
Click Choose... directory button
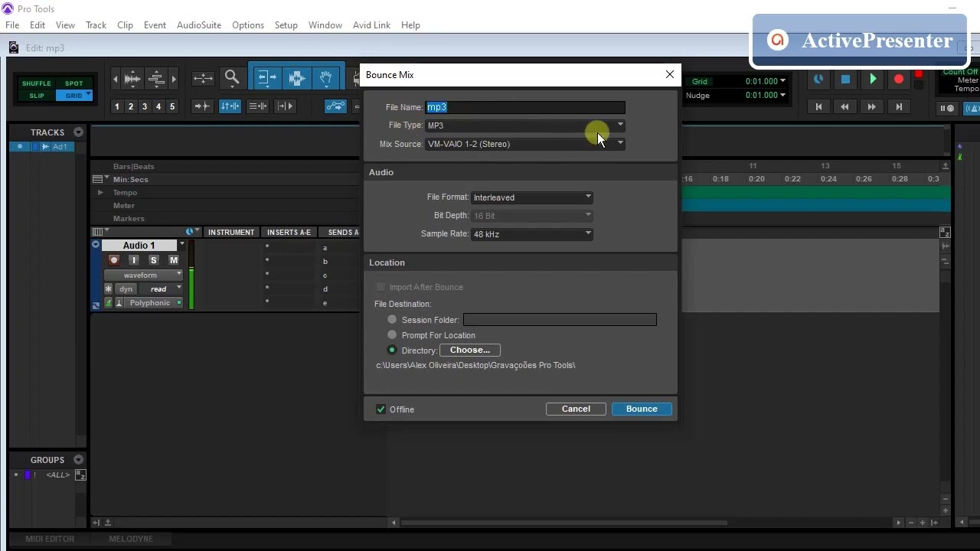pyautogui.click(x=470, y=350)
